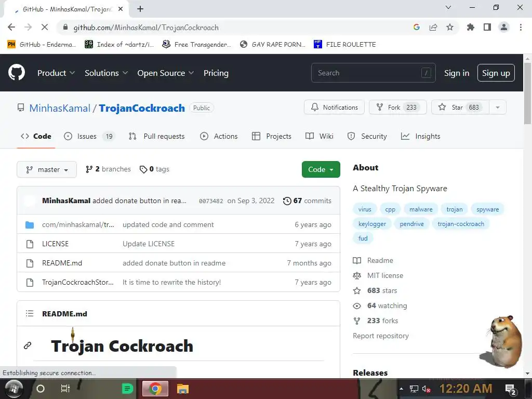The image size is (532, 399).
Task: Open the Product dropdown menu
Action: (56, 73)
